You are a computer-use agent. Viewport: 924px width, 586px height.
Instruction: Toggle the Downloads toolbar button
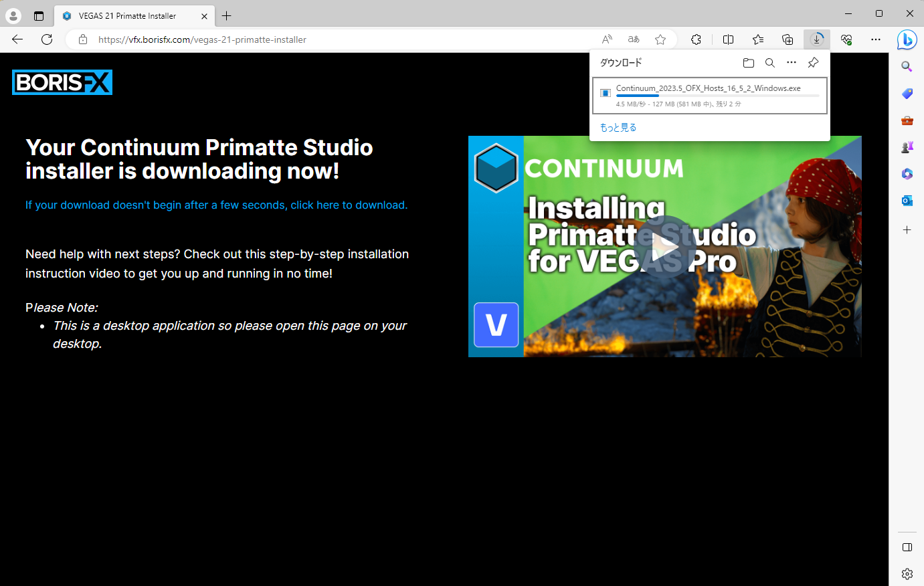coord(817,39)
